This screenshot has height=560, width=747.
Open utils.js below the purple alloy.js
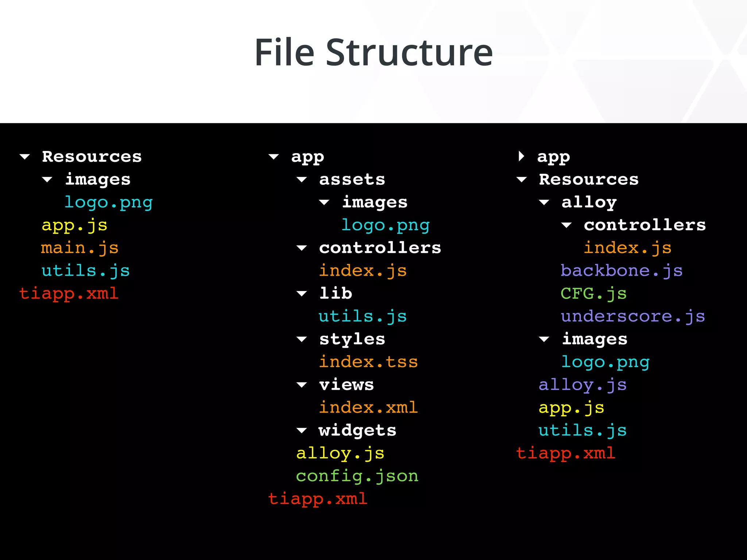coord(582,431)
